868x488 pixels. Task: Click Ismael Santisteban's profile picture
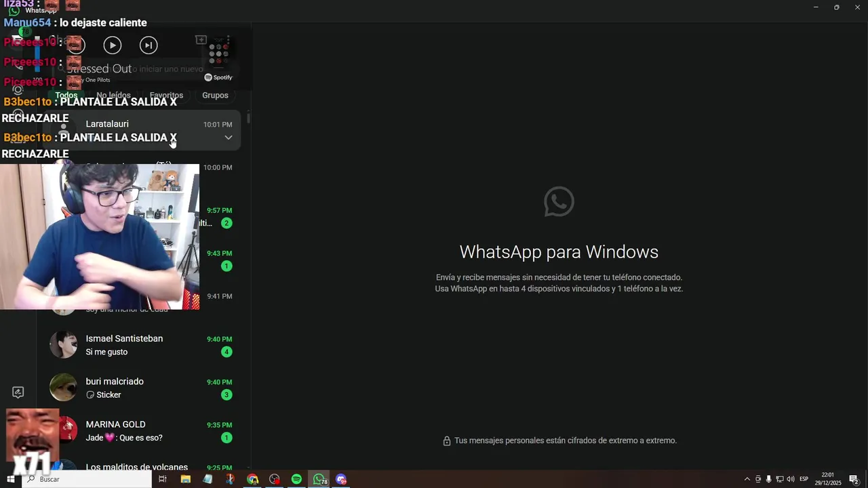[x=63, y=345]
